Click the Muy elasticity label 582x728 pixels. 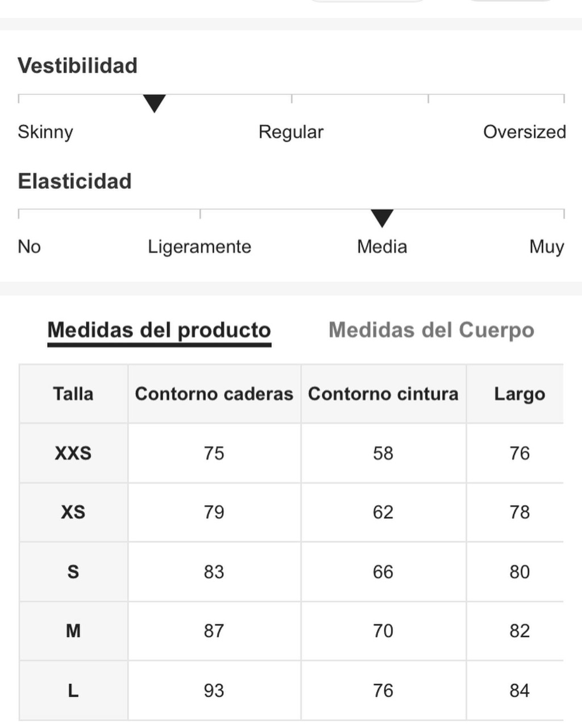click(547, 247)
